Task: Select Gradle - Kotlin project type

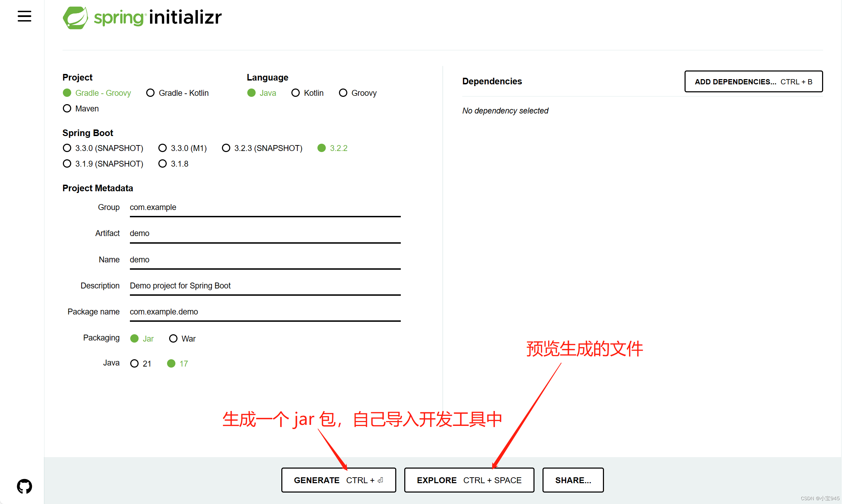Action: pos(177,93)
